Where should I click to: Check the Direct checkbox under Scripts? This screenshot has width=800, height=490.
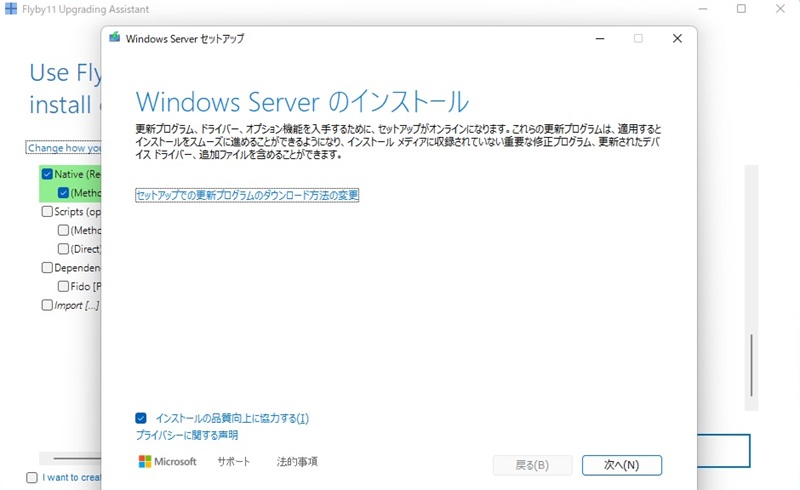(63, 249)
